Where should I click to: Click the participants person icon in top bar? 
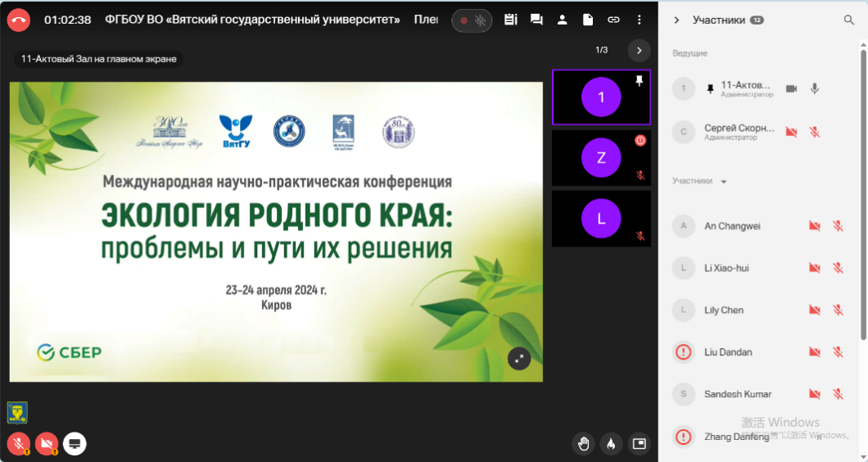coord(562,20)
